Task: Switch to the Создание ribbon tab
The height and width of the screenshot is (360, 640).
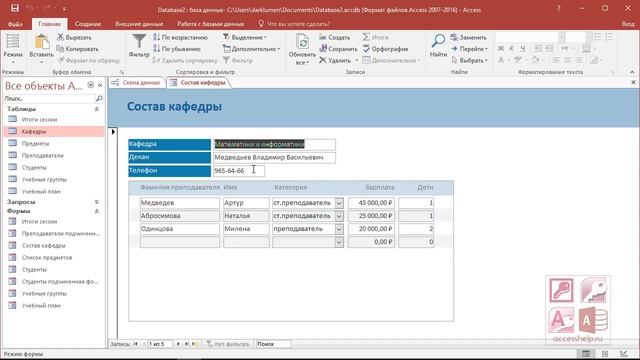Action: click(x=88, y=24)
